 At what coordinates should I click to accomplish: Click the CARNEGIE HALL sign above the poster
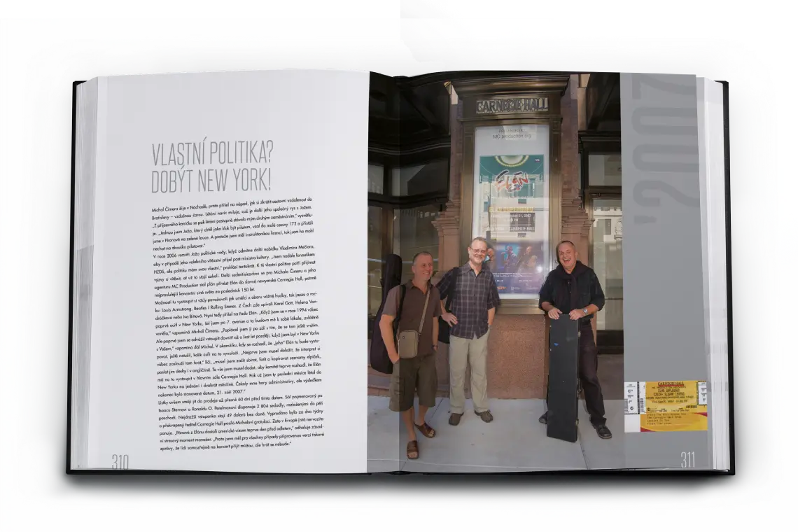click(x=512, y=105)
